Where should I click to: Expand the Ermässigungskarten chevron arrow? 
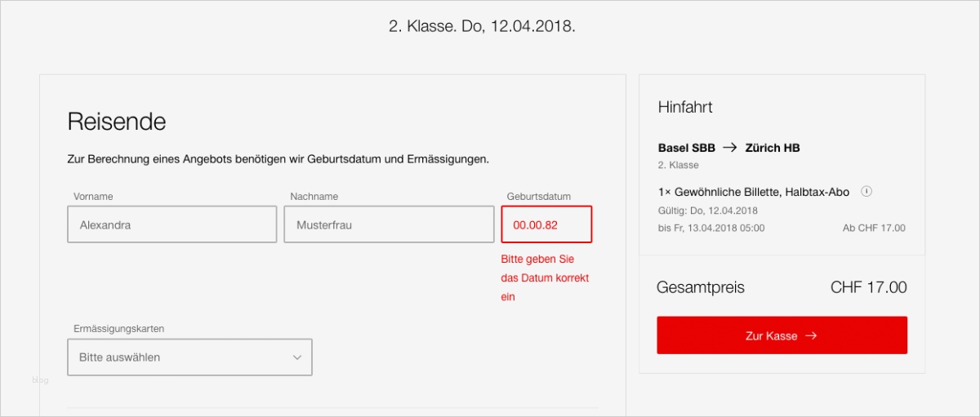point(297,357)
